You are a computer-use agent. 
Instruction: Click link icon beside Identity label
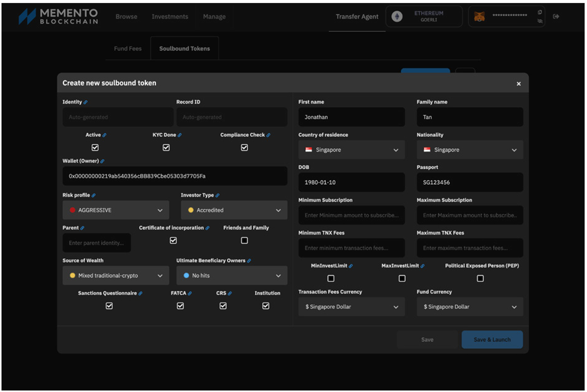tap(85, 102)
